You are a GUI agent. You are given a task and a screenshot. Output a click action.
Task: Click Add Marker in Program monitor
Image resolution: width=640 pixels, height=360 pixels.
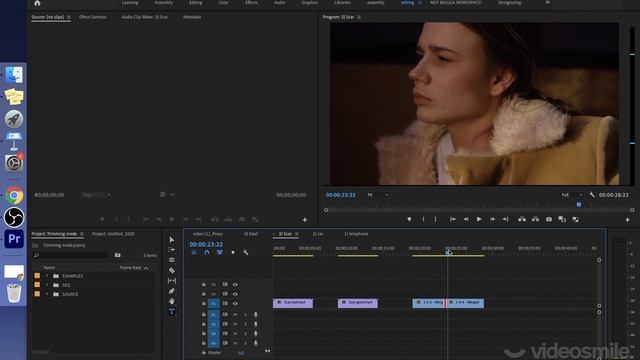[409, 219]
